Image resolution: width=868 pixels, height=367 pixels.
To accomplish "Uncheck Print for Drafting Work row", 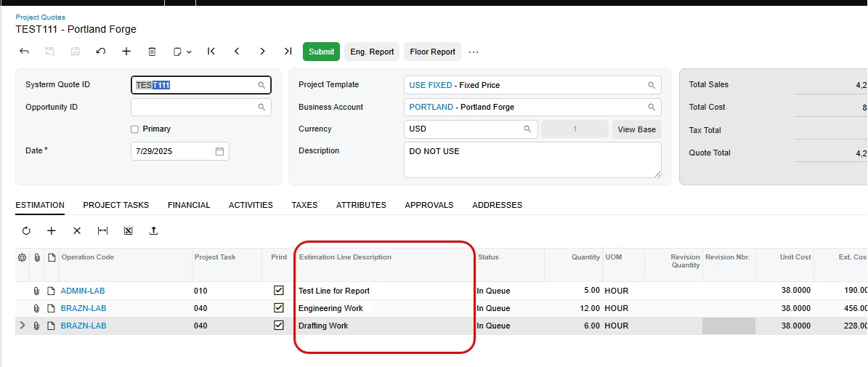I will pyautogui.click(x=279, y=326).
